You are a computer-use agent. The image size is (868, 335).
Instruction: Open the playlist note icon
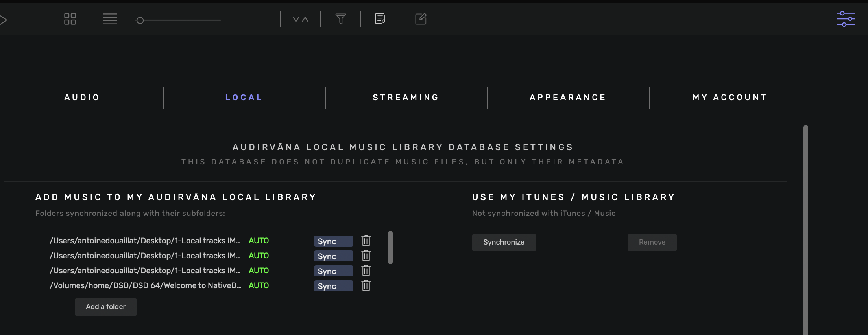tap(381, 19)
